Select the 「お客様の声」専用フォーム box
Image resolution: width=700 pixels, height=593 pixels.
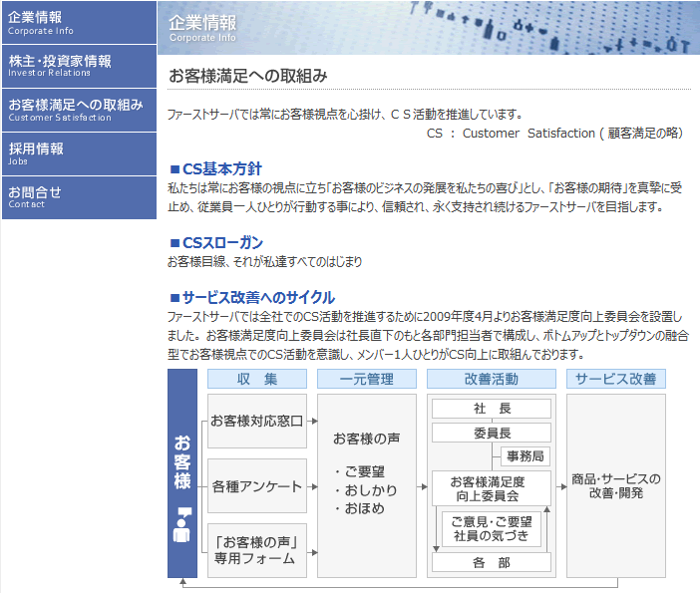257,550
